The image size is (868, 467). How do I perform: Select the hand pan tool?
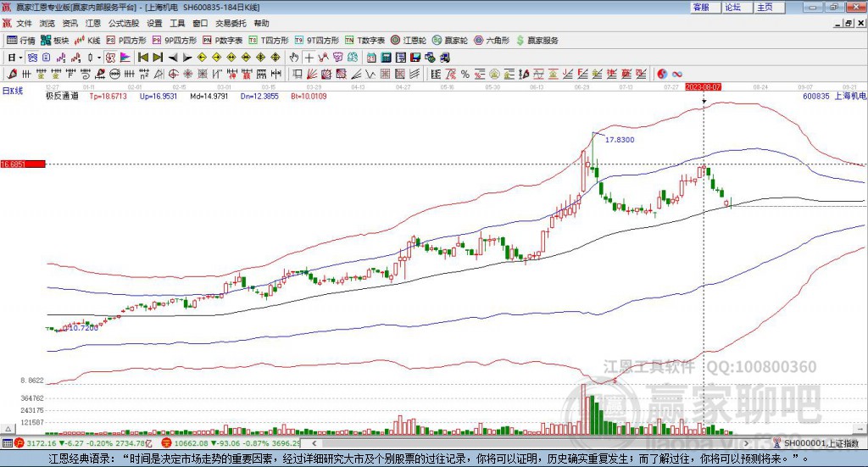point(294,58)
